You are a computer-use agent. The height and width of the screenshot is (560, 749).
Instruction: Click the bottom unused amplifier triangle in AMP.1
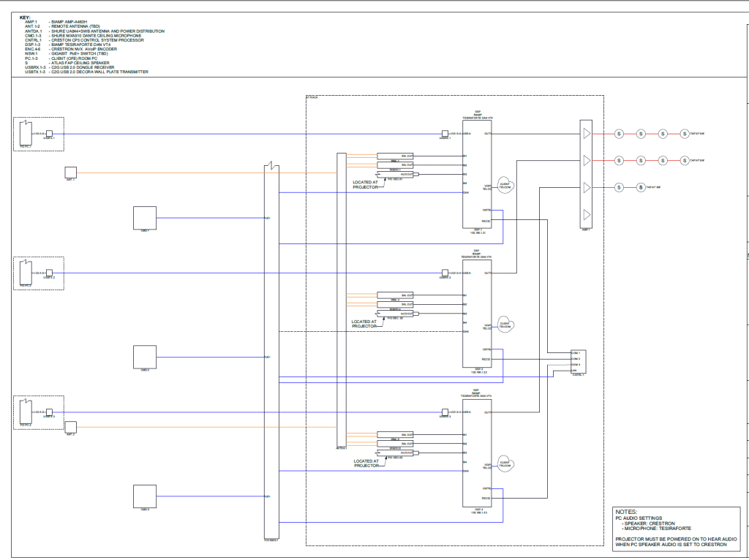pos(587,214)
